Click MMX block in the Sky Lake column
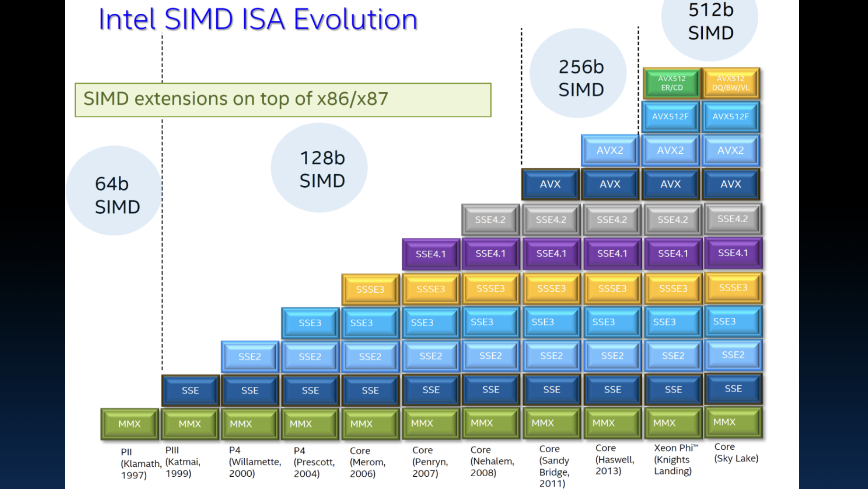The image size is (868, 489). 733,422
